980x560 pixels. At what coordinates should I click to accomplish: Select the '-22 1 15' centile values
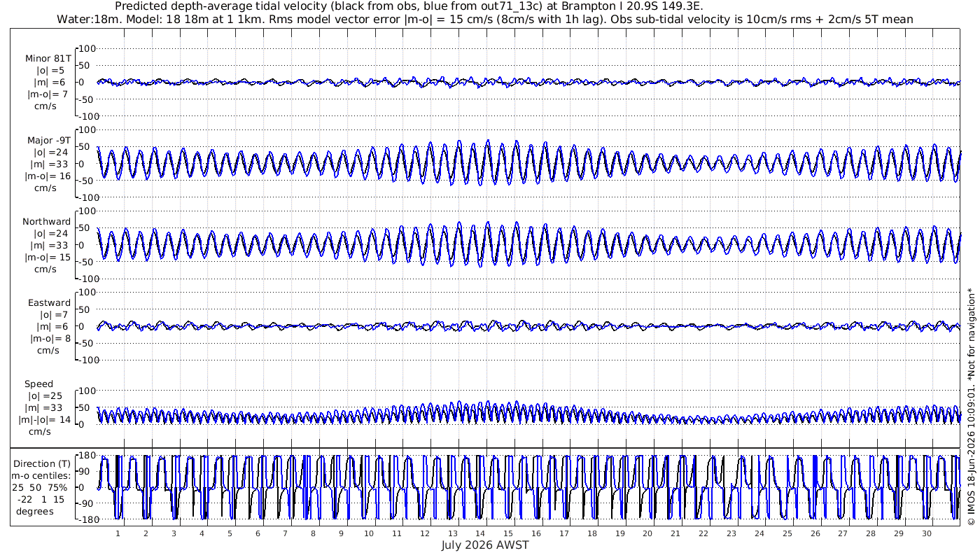(40, 499)
